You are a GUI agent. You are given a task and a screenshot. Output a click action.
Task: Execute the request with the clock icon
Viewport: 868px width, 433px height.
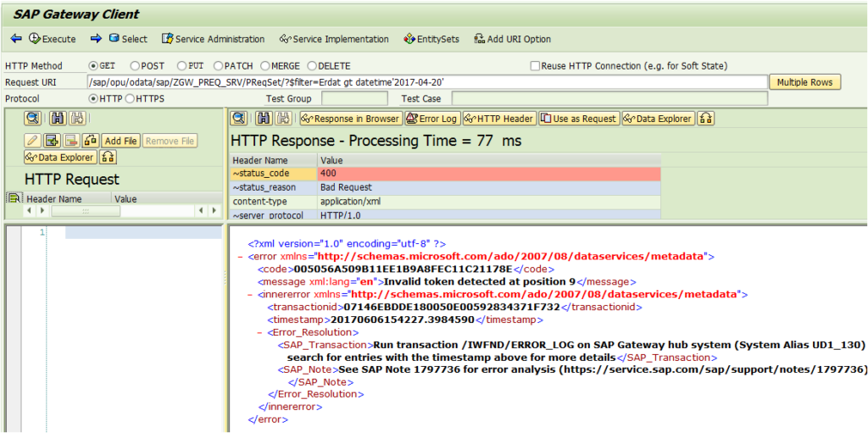[x=52, y=39]
